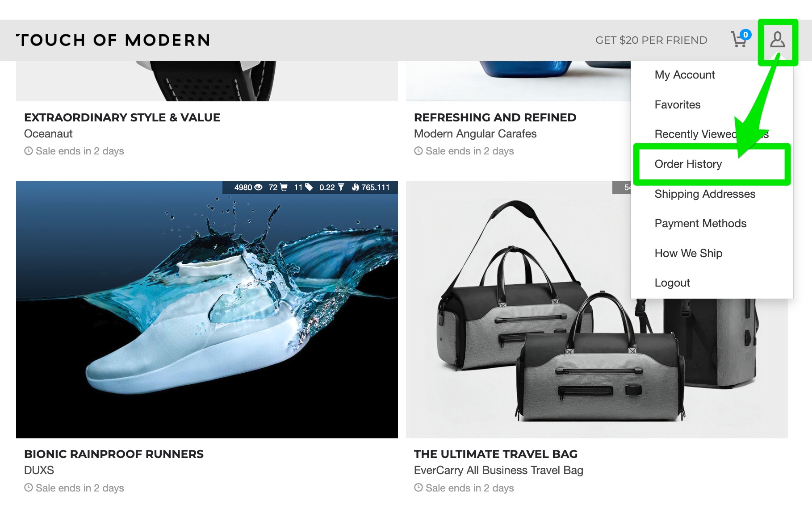The width and height of the screenshot is (812, 508).
Task: Open Extraordinary Style & Value Oceanaut sale
Action: tap(122, 117)
